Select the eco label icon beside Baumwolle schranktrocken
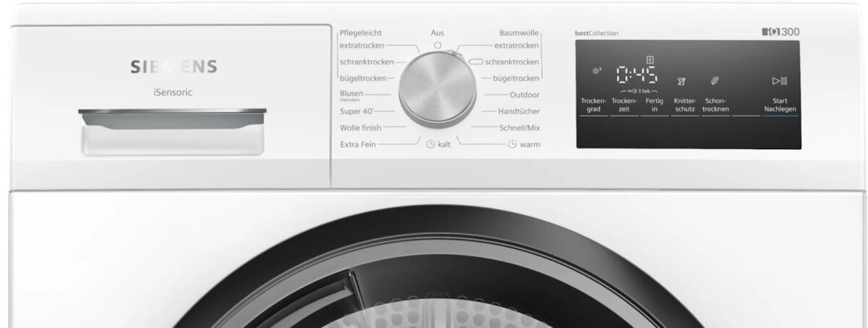The image size is (868, 328). (x=475, y=62)
